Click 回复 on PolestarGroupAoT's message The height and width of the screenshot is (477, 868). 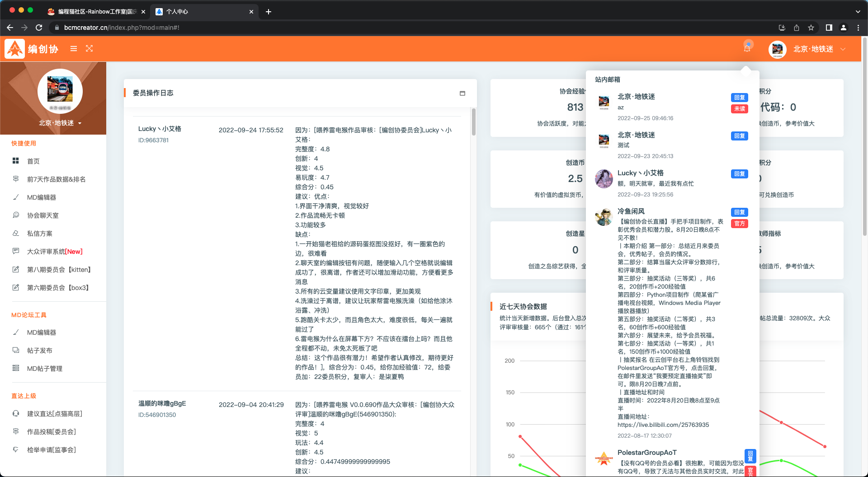click(750, 456)
